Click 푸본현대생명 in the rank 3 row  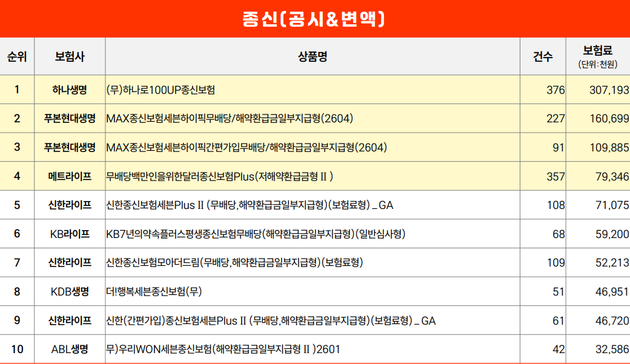pyautogui.click(x=70, y=147)
